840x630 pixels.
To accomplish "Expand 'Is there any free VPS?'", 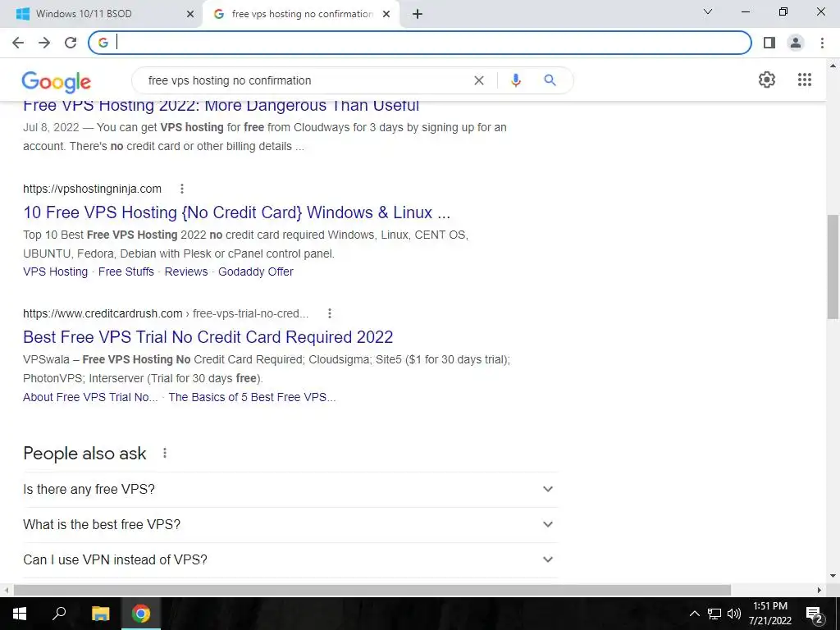I will (x=290, y=489).
